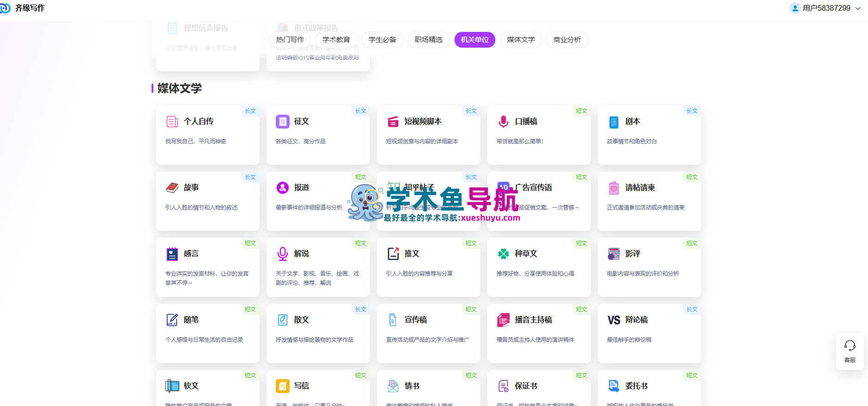
Task: Click the 辩论稿 card title
Action: (637, 320)
